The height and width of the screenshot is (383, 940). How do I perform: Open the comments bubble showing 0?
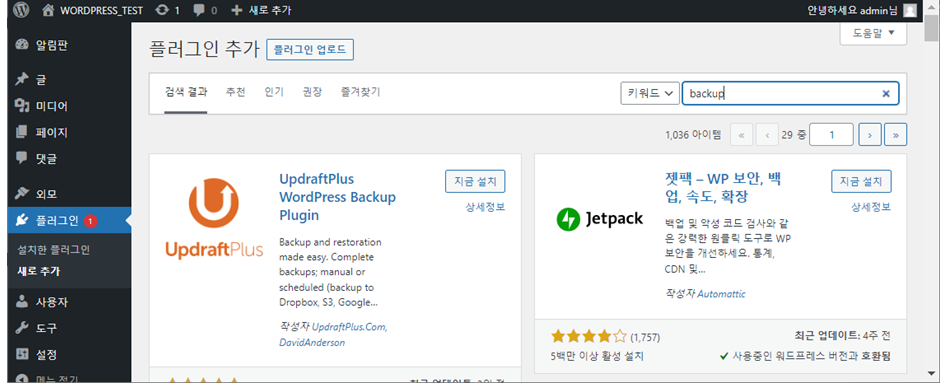[205, 10]
